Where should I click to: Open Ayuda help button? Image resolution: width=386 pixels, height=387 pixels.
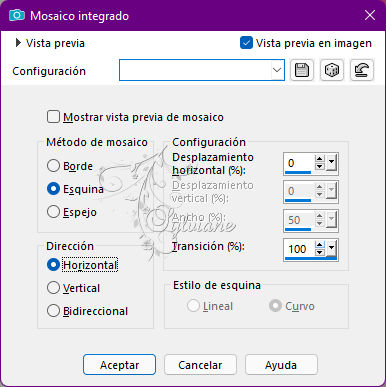(281, 365)
